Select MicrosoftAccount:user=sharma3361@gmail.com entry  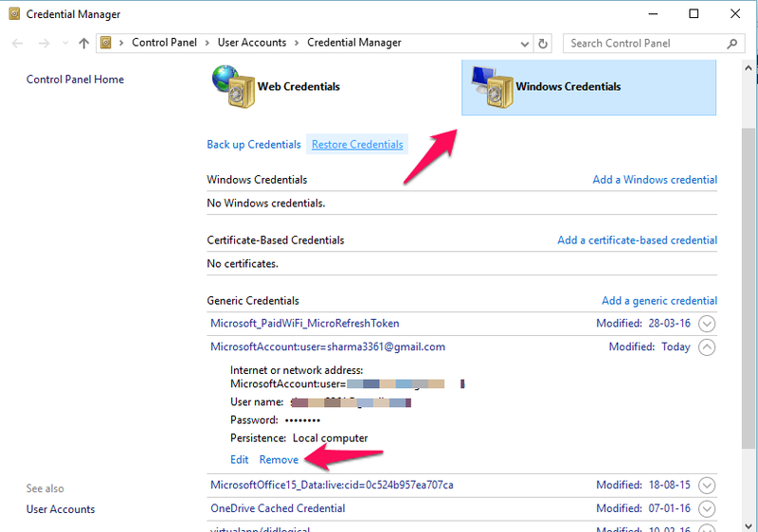(328, 346)
